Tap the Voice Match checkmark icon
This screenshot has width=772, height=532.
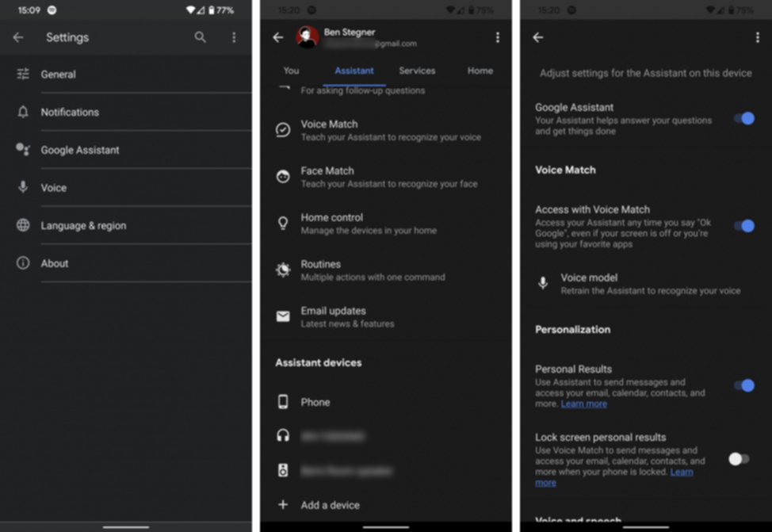[283, 130]
